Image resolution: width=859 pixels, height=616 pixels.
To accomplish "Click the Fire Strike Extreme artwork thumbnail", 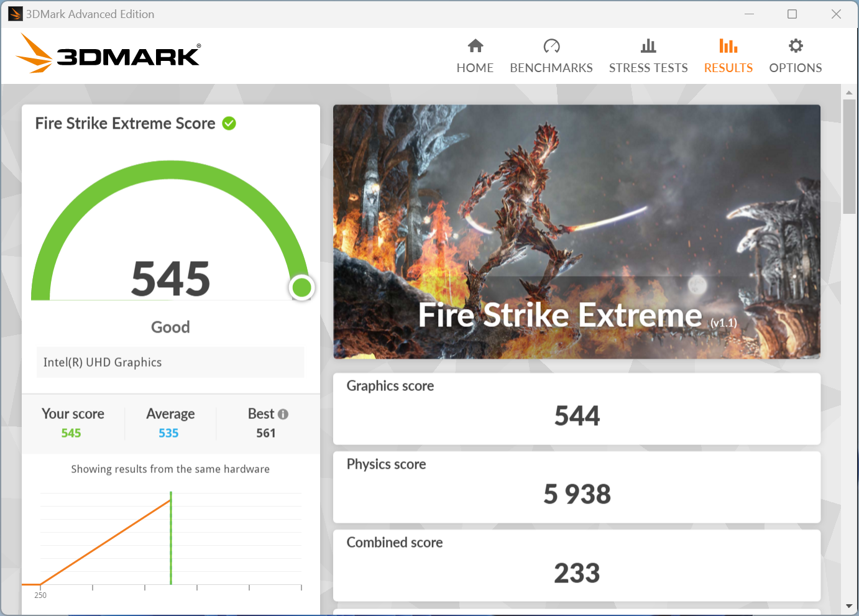I will 577,231.
